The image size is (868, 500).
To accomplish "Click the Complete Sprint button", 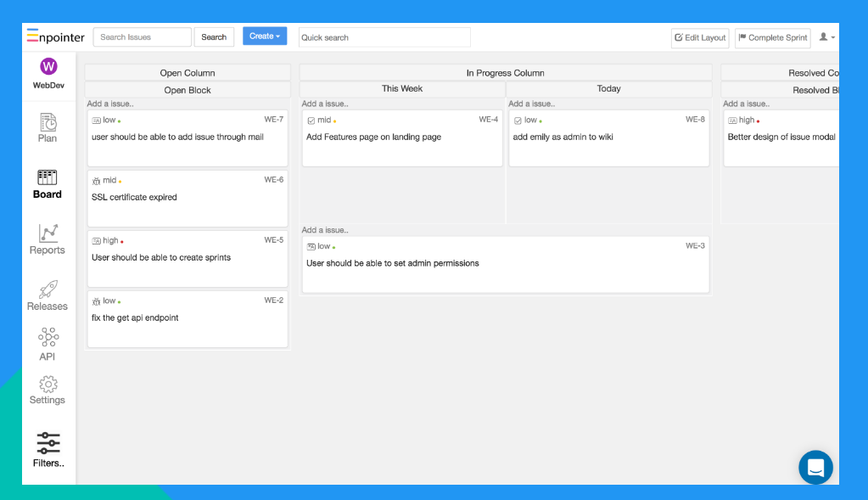I will pyautogui.click(x=773, y=37).
